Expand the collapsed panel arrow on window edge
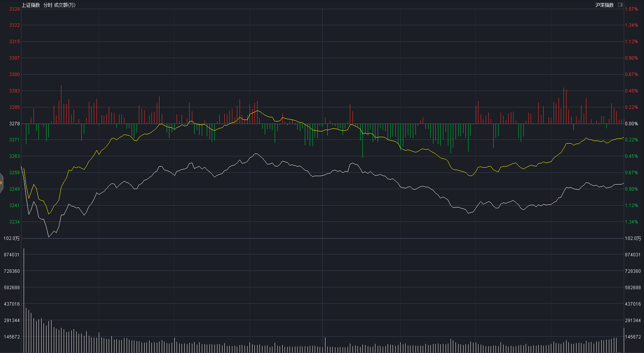Viewport: 644px width, 353px height. tap(2, 183)
